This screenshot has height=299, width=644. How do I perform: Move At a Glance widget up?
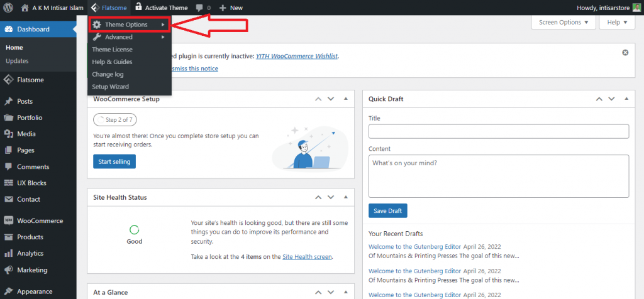318,293
